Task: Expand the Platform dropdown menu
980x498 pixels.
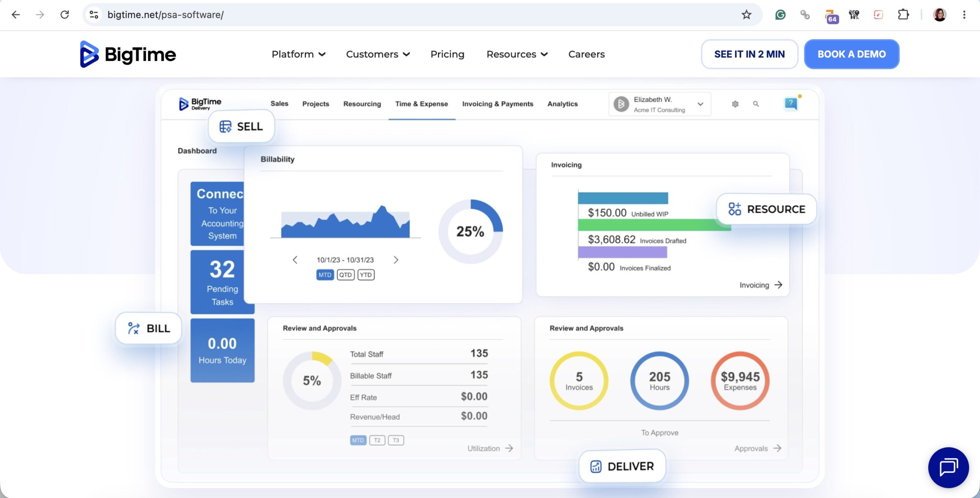Action: pos(299,54)
